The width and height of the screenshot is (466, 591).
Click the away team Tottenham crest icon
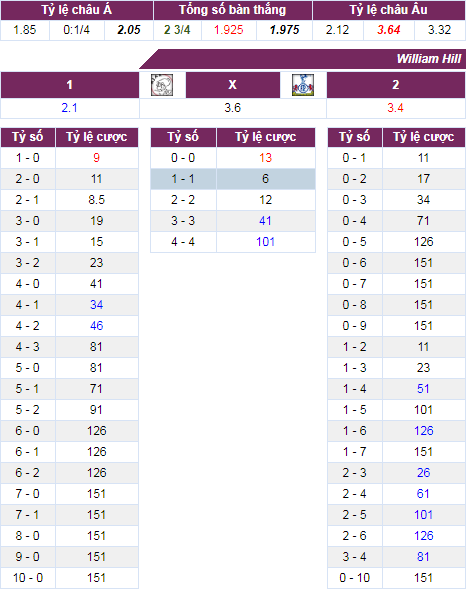coord(303,85)
